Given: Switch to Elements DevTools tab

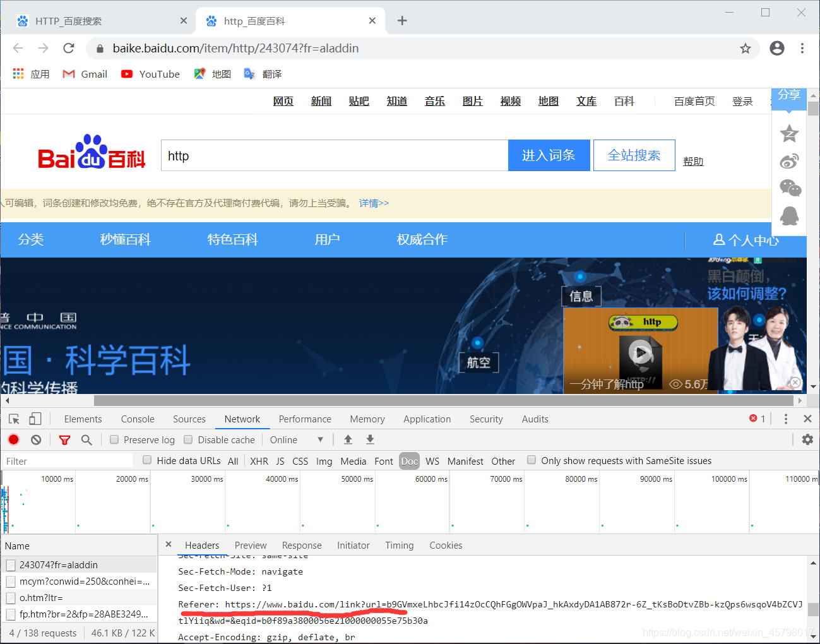Looking at the screenshot, I should (83, 419).
